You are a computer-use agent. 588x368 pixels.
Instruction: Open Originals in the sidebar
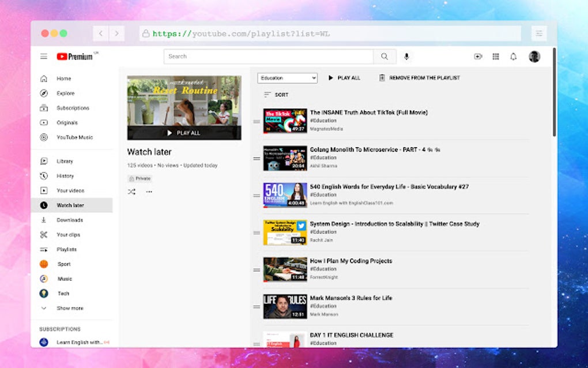(72, 123)
